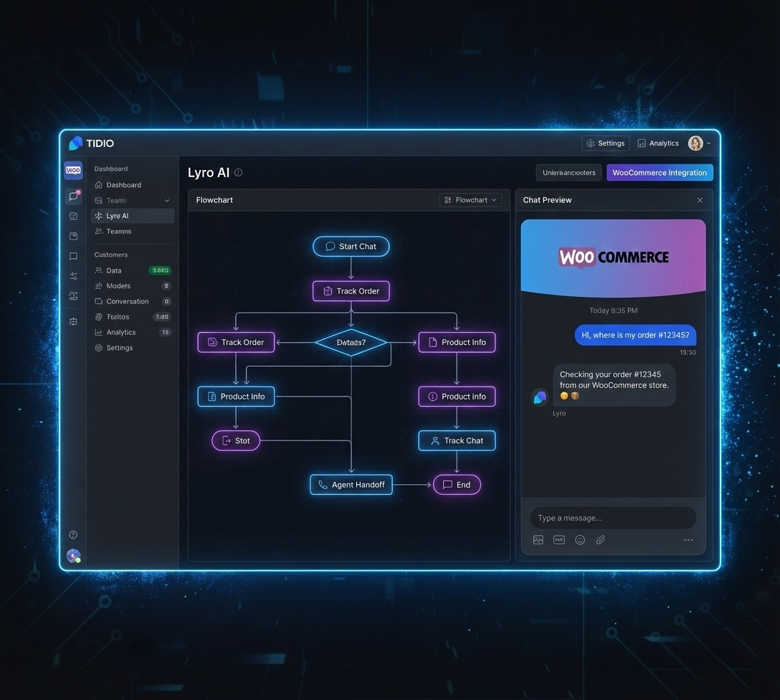The image size is (780, 700).
Task: Click the WooCommerce Integration button
Action: pyautogui.click(x=660, y=173)
